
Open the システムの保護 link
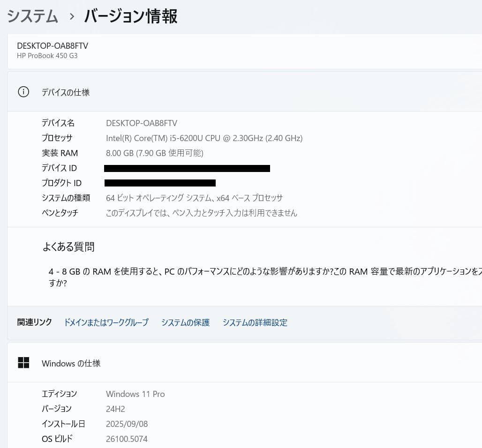[185, 322]
